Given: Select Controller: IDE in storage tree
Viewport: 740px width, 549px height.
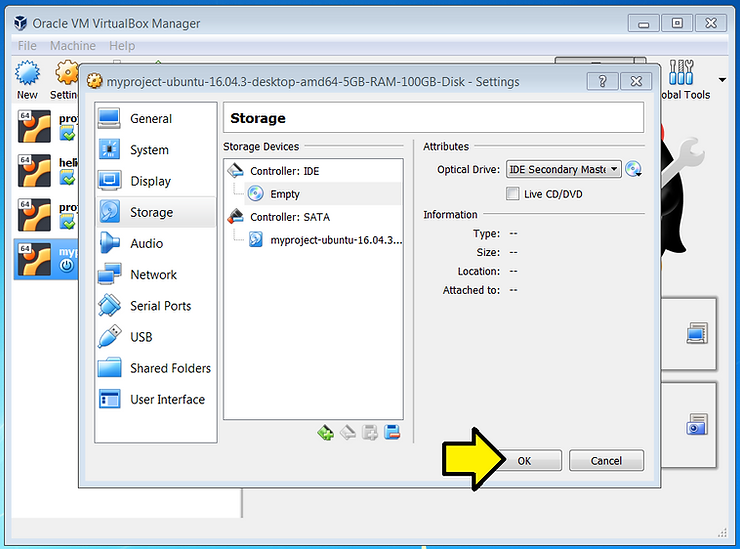Looking at the screenshot, I should pyautogui.click(x=285, y=171).
